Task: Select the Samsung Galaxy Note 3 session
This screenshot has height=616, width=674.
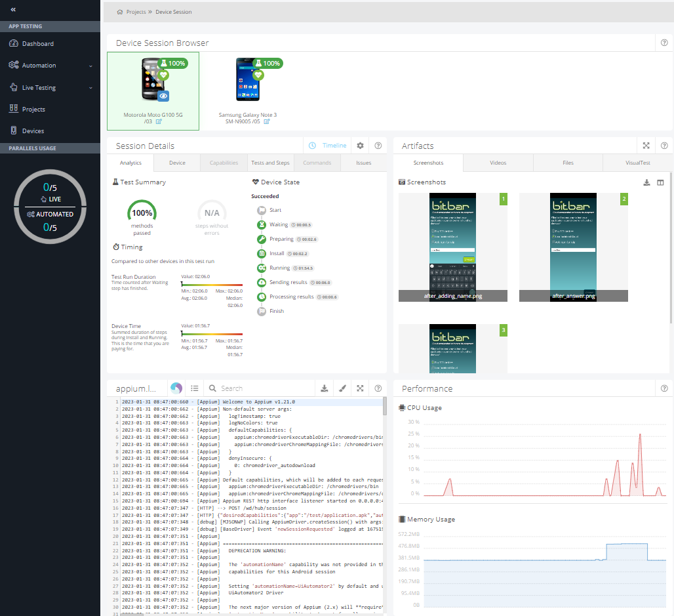Action: [x=247, y=92]
